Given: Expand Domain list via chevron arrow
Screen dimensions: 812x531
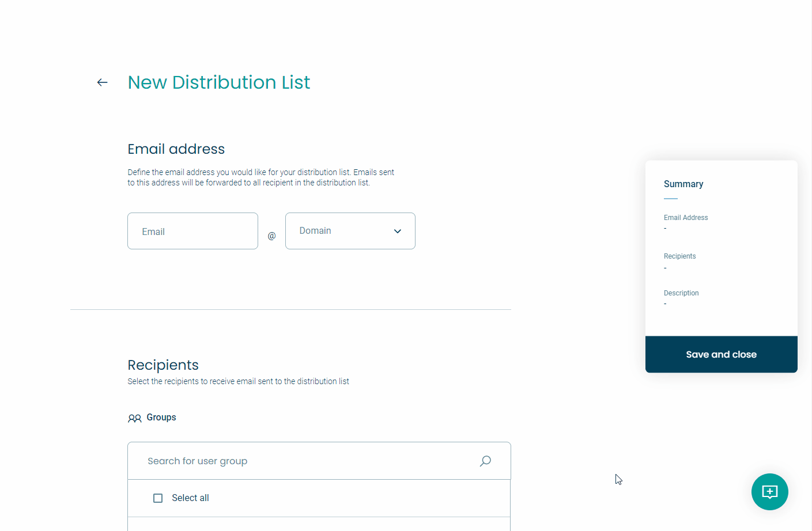Looking at the screenshot, I should 398,231.
